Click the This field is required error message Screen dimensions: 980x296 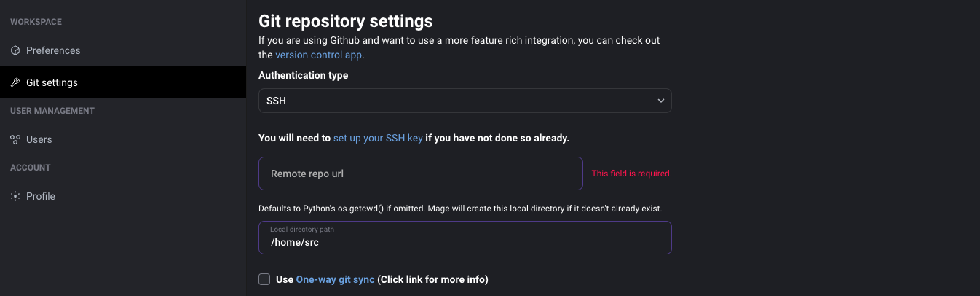[631, 174]
